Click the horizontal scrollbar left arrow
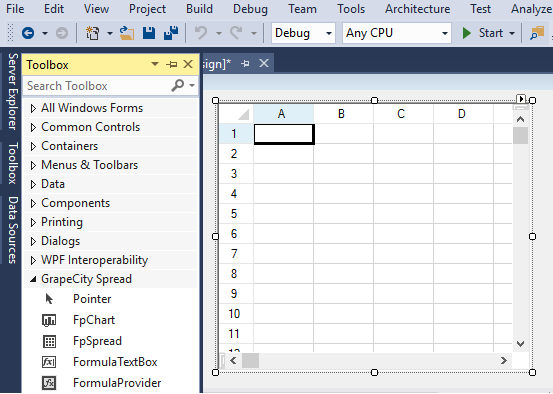553x394 pixels. (x=233, y=360)
